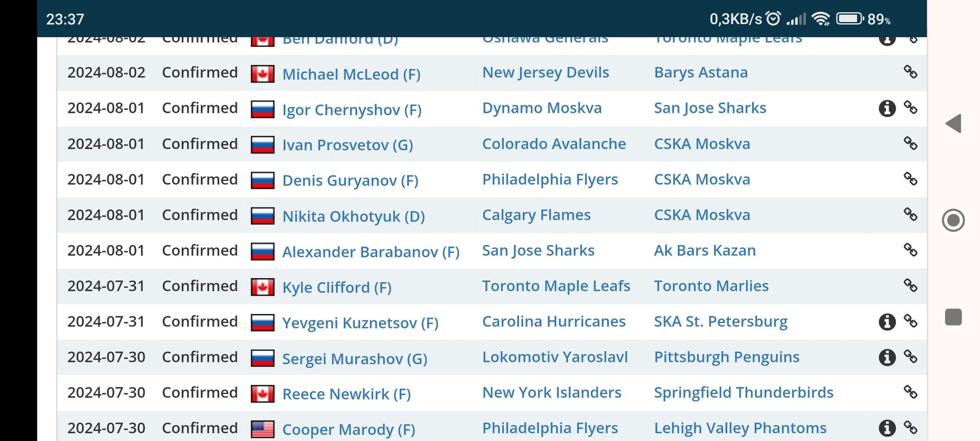
Task: Open info icon for Igor Chernyshov transfer
Action: click(x=887, y=108)
